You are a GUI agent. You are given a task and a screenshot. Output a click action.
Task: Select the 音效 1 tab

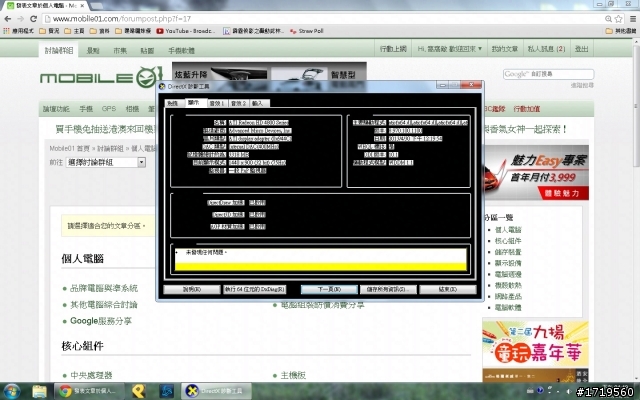(x=217, y=104)
